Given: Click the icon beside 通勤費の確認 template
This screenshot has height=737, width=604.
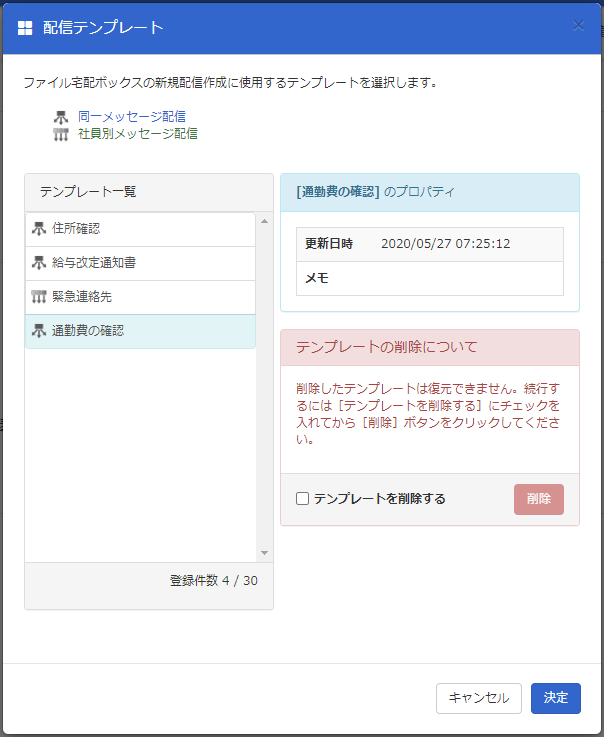Looking at the screenshot, I should [39, 331].
